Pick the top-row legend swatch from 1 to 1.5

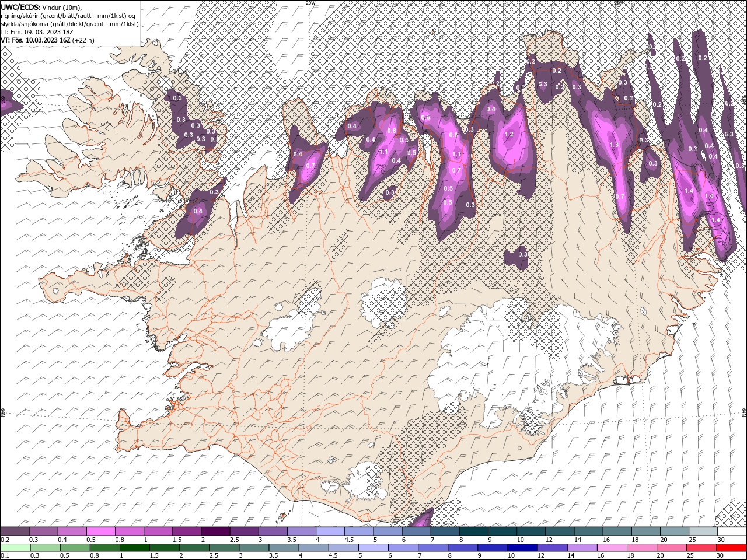click(158, 531)
